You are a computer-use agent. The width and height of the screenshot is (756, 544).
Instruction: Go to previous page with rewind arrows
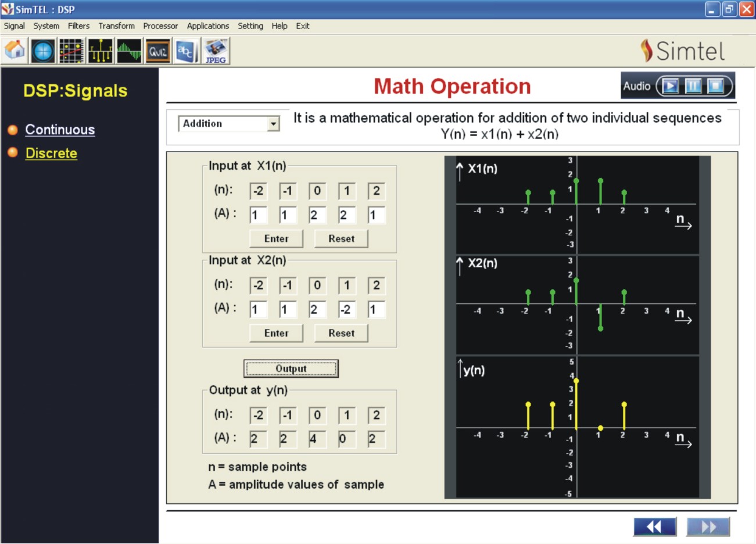coord(655,527)
